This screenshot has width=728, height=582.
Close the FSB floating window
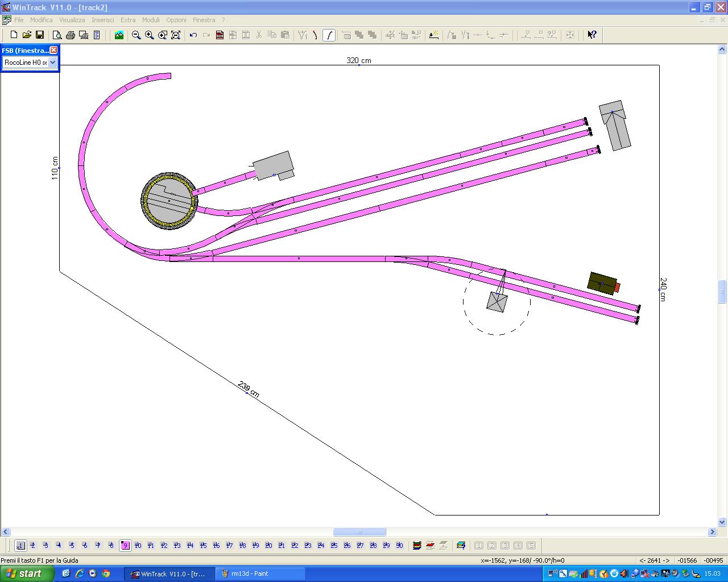coord(53,50)
